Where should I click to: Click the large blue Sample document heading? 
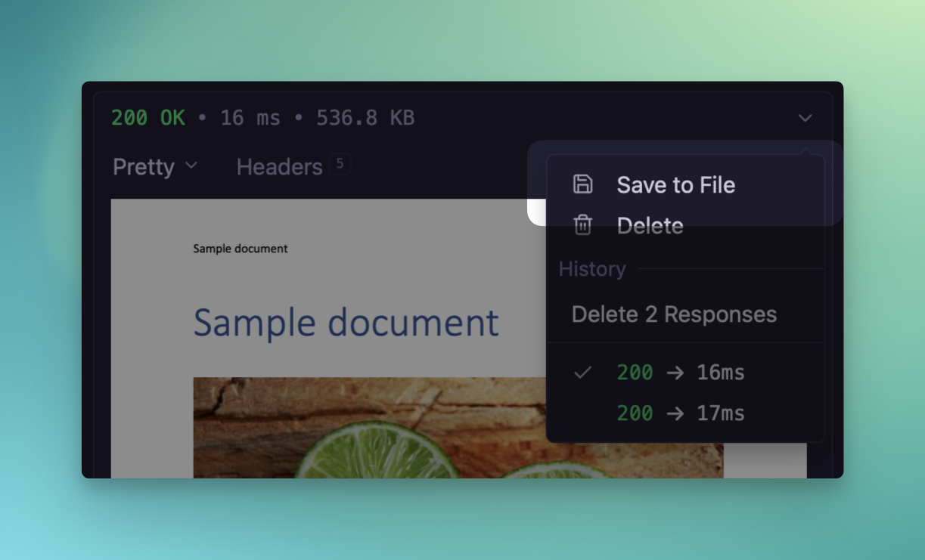(346, 323)
